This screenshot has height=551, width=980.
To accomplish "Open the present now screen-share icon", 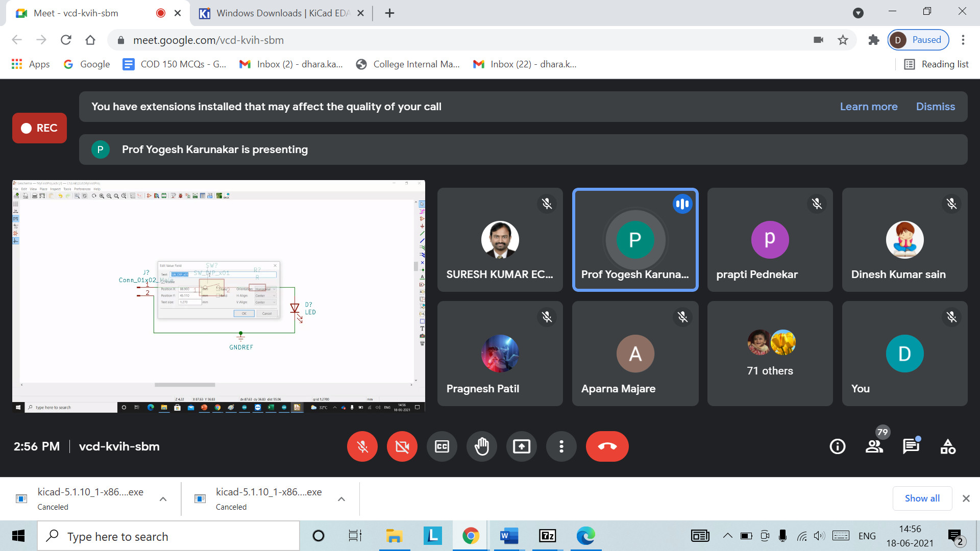I will point(521,446).
